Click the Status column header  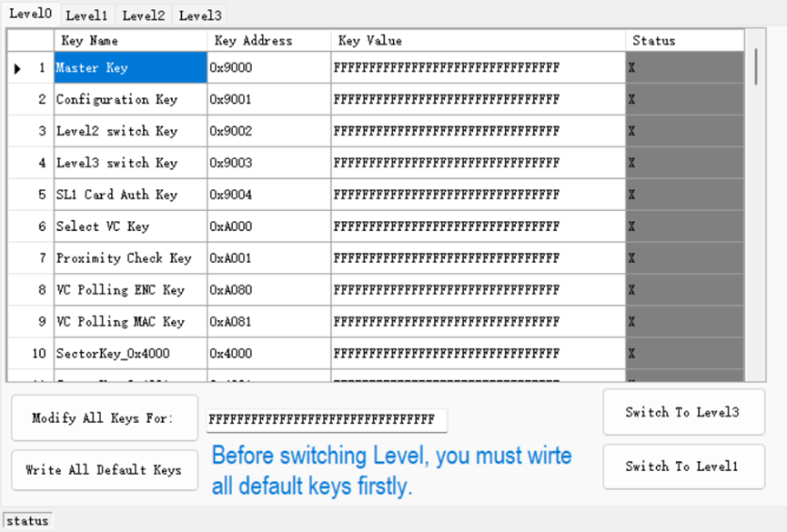[x=684, y=40]
